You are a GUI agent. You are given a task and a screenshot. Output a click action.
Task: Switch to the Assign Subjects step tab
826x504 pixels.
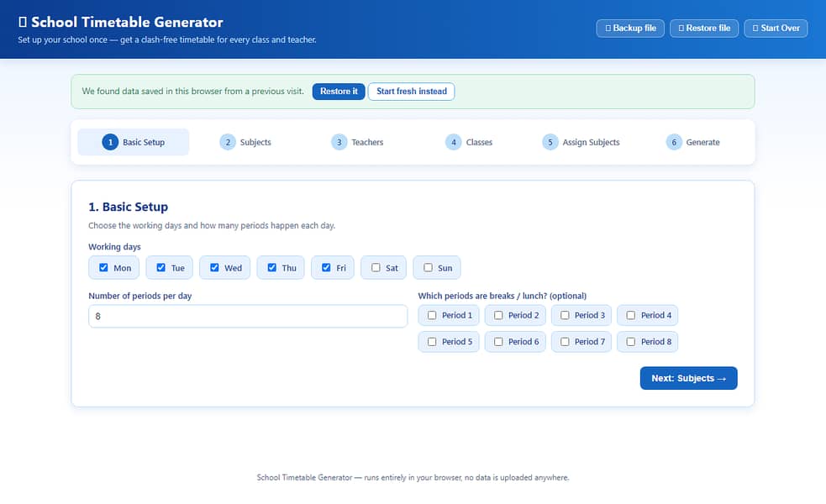[581, 142]
